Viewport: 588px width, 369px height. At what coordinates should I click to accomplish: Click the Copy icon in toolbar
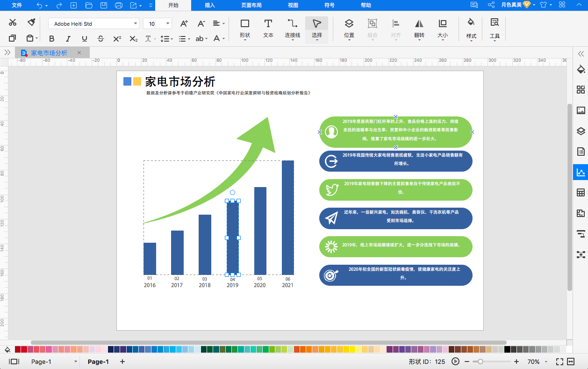tap(13, 38)
